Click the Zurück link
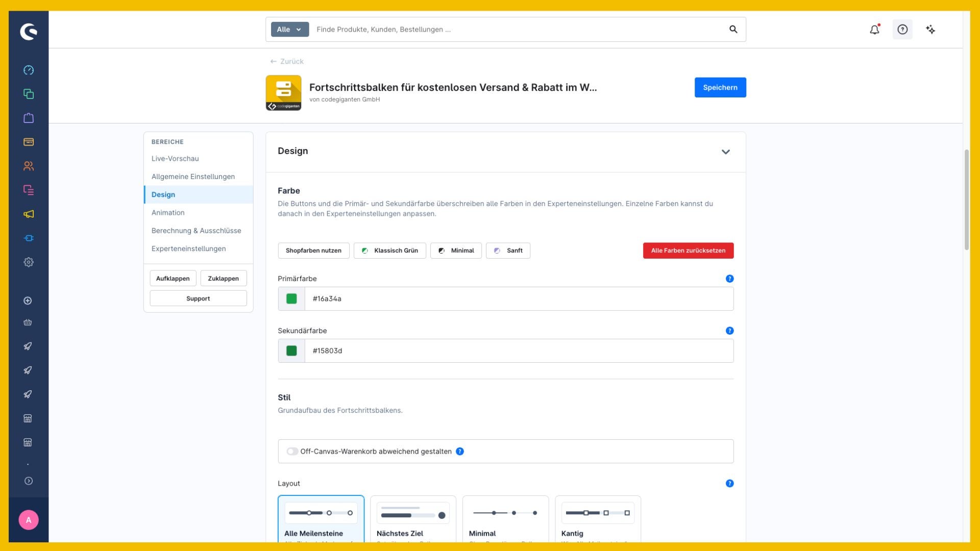Screen dimensions: 980x551 tap(286, 61)
